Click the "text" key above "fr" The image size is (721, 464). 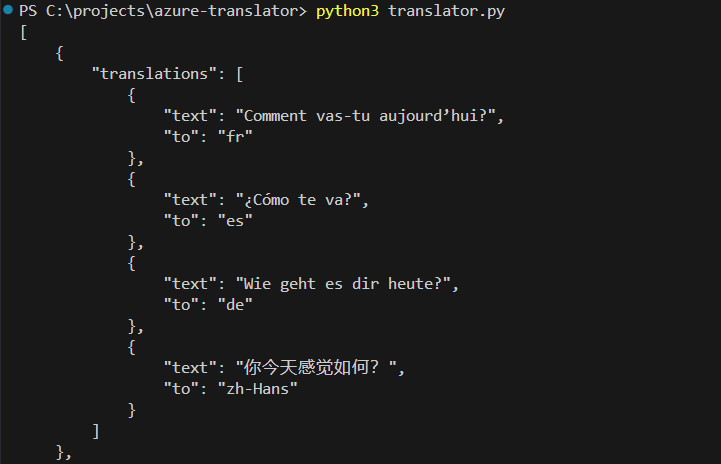point(190,116)
